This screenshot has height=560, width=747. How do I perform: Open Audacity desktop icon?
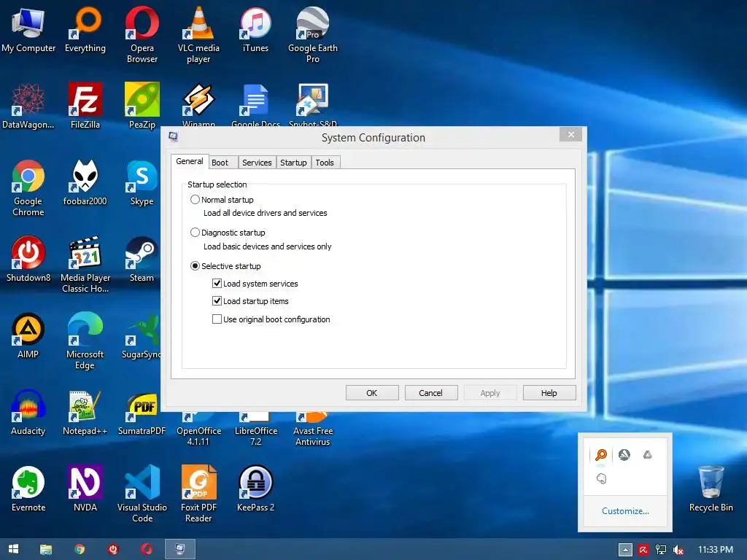[x=28, y=413]
